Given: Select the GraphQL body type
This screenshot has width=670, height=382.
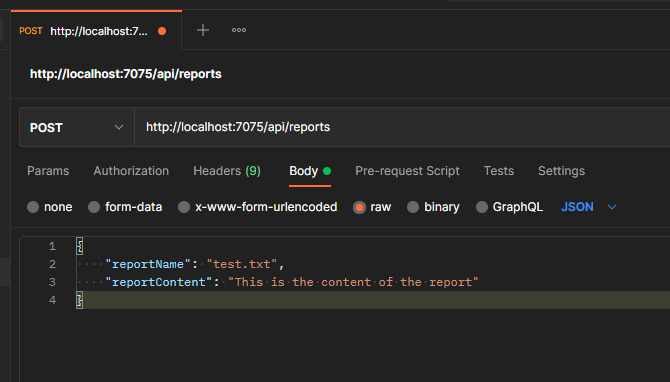Looking at the screenshot, I should [x=482, y=207].
